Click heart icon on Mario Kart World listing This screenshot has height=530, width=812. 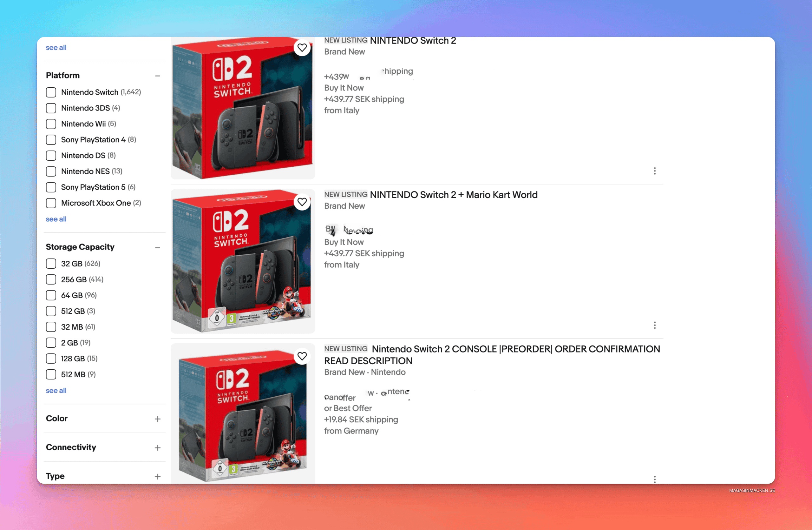click(302, 202)
